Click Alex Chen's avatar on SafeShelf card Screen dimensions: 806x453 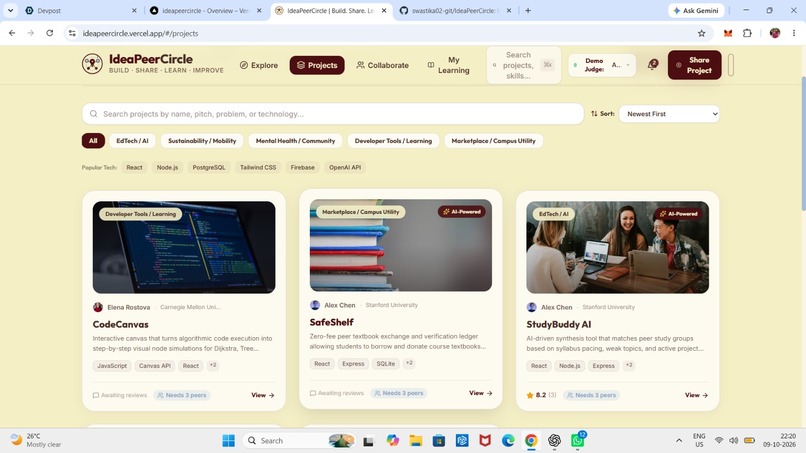(315, 305)
